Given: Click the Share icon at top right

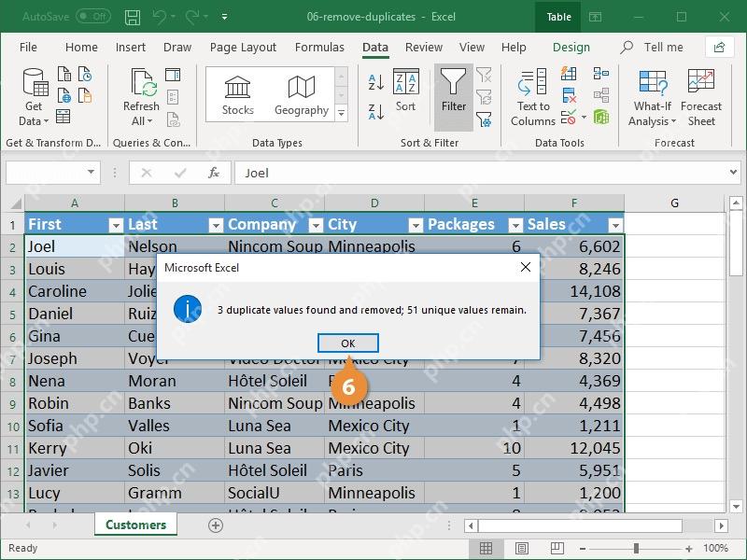Looking at the screenshot, I should tap(719, 47).
